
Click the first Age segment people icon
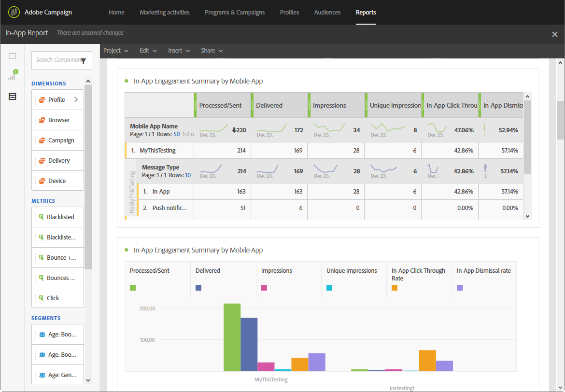coord(42,335)
